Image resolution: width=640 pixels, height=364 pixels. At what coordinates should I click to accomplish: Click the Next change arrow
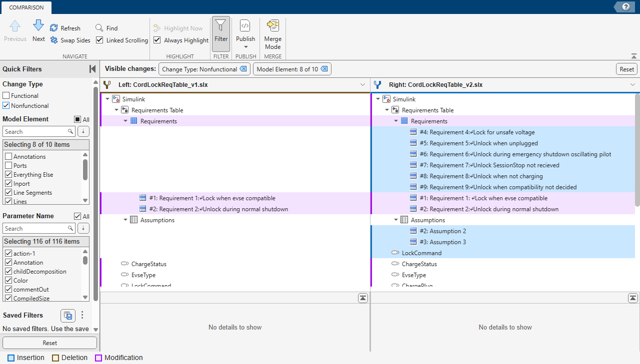(x=38, y=31)
